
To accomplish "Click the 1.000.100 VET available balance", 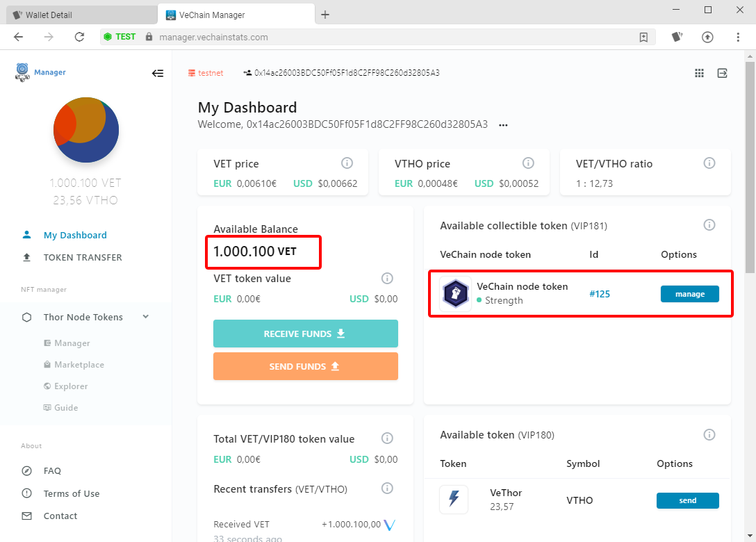I will (x=255, y=252).
